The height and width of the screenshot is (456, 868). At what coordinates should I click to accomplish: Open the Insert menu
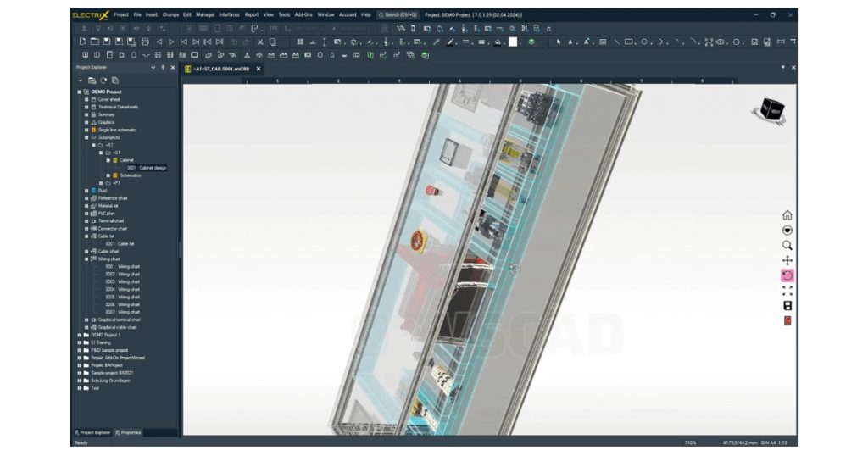tap(152, 15)
